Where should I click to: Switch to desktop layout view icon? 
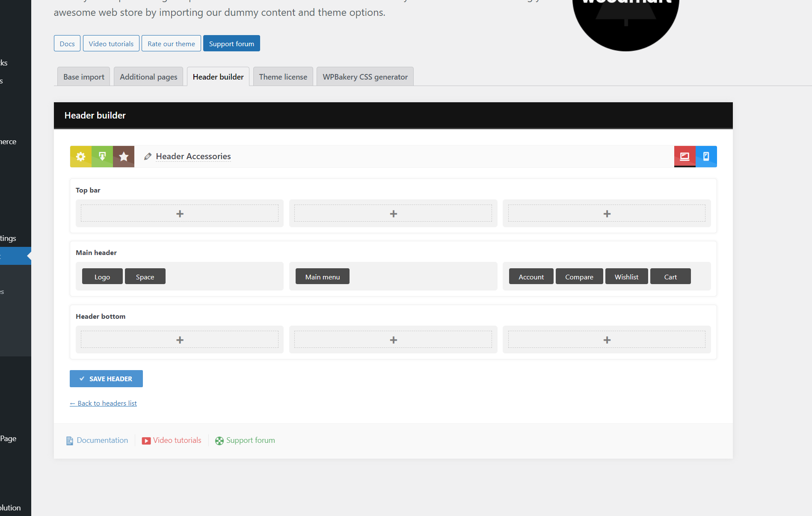point(685,157)
